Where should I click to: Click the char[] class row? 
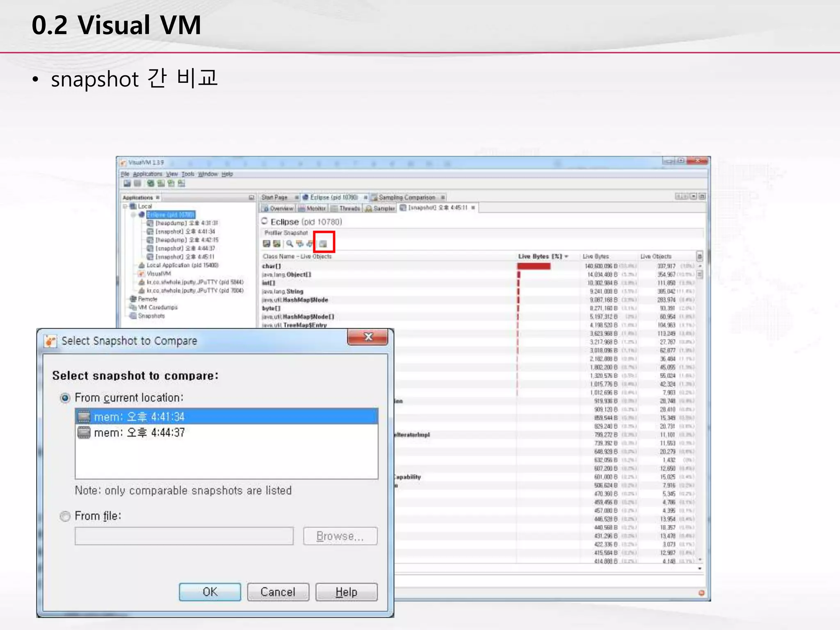click(x=478, y=266)
